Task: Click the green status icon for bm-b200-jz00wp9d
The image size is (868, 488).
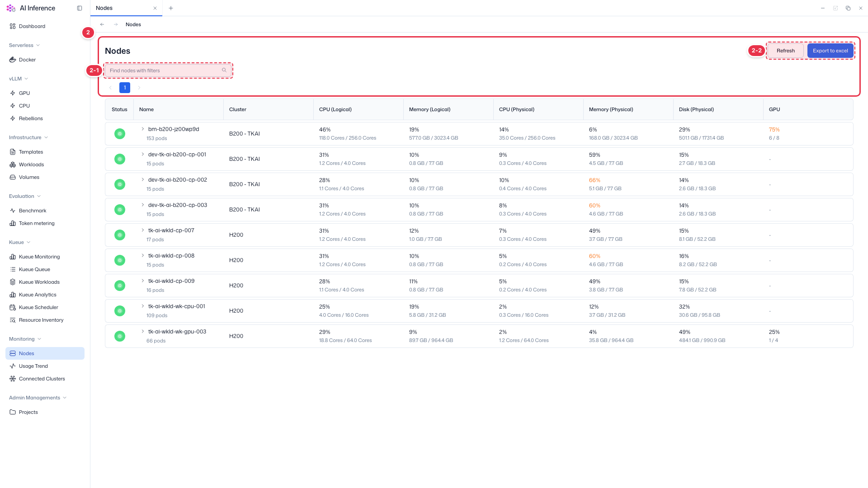Action: 120,134
